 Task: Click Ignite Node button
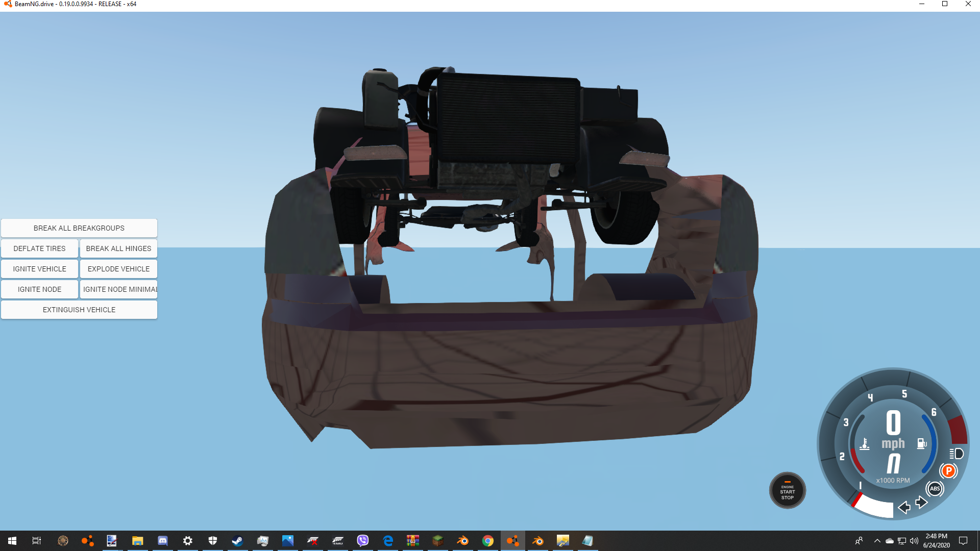(39, 289)
